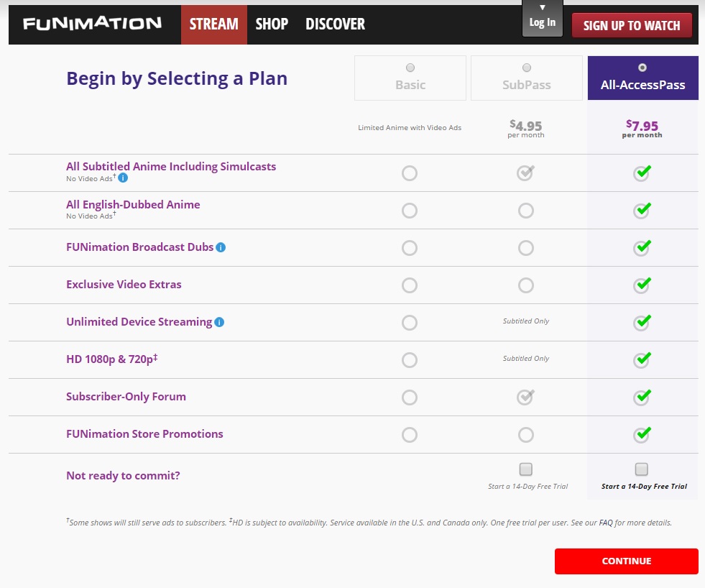The height and width of the screenshot is (588, 705).
Task: Go to the DISCOVER menu
Action: [x=335, y=24]
